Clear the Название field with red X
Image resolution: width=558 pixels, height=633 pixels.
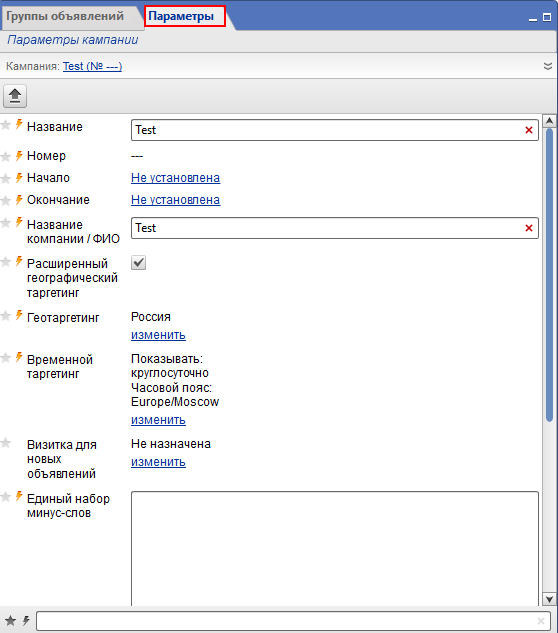click(529, 130)
